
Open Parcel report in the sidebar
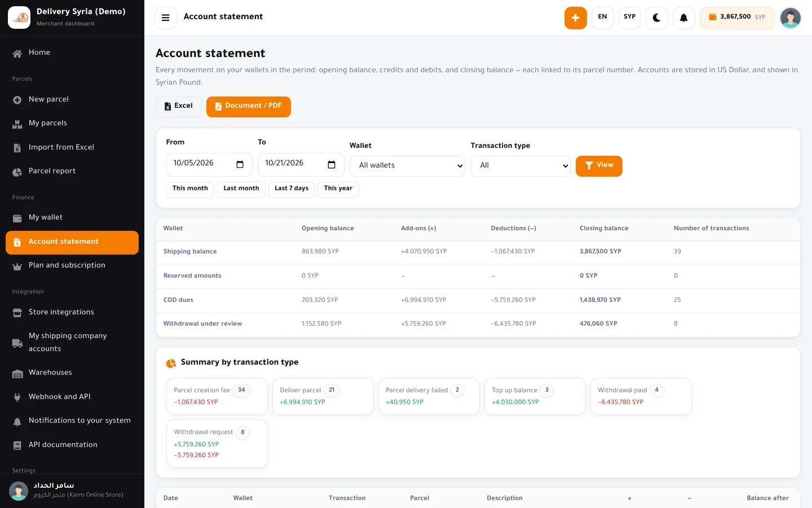coord(72,171)
